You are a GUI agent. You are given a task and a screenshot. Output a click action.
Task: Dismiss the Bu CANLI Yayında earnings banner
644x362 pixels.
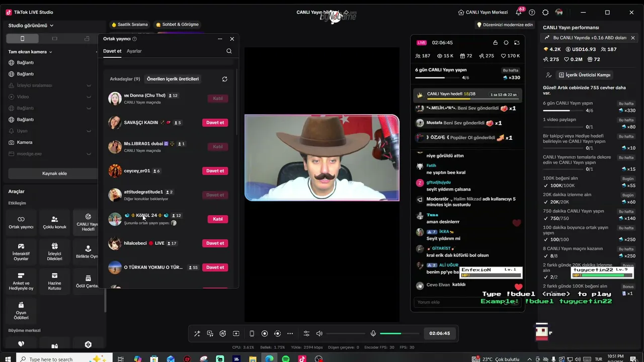pos(633,38)
